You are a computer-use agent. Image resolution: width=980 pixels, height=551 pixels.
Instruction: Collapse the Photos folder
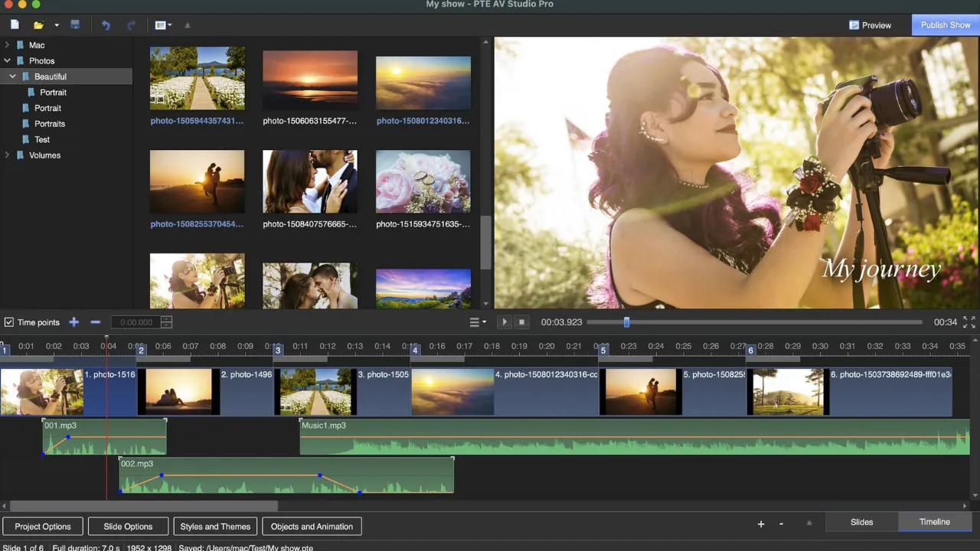(8, 60)
